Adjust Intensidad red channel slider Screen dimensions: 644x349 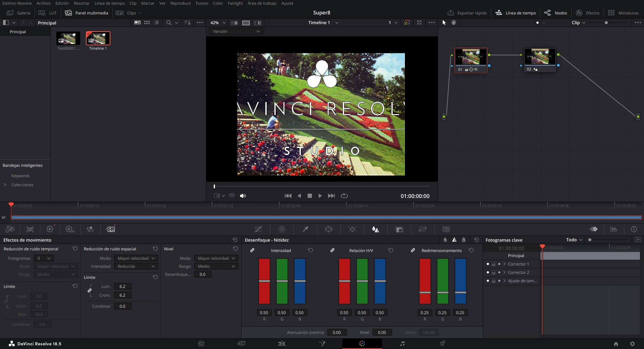pos(264,281)
